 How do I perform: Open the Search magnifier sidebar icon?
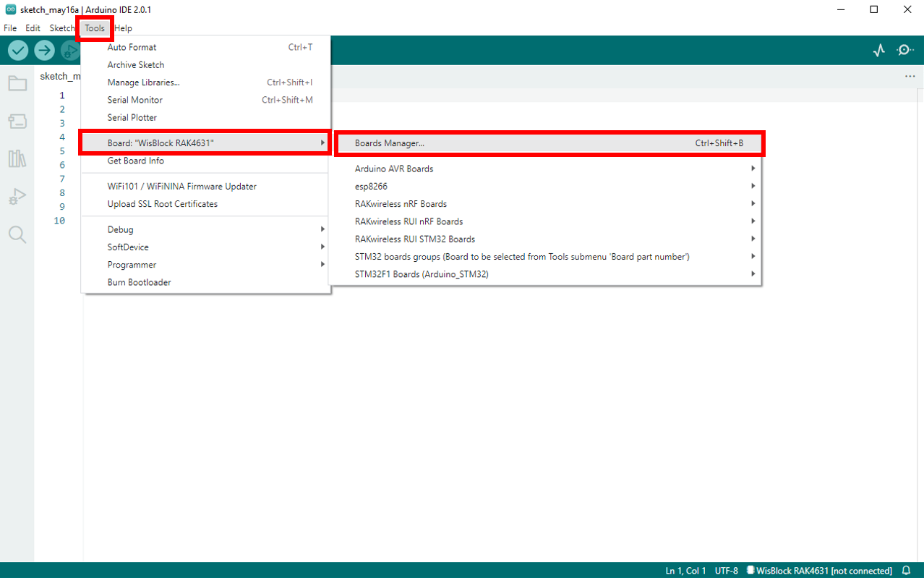pyautogui.click(x=17, y=234)
